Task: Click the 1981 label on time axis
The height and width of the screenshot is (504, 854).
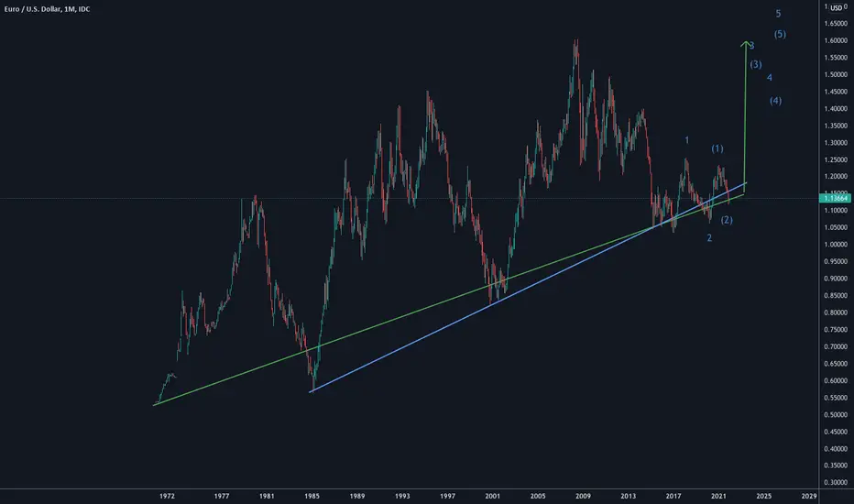Action: (x=267, y=496)
